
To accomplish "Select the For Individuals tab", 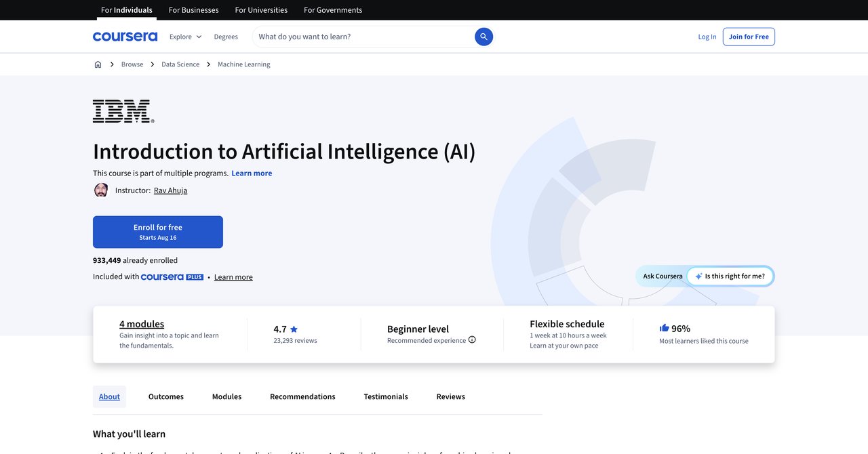I will coord(127,10).
